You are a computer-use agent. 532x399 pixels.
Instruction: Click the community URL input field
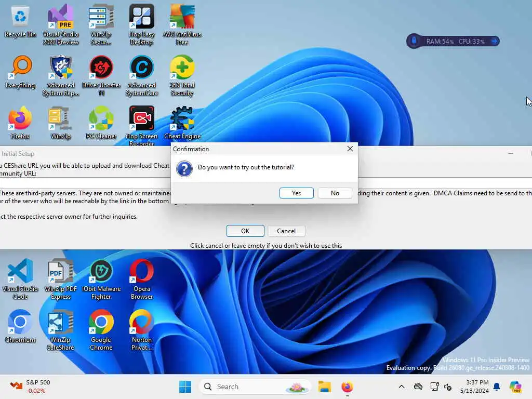tap(266, 183)
